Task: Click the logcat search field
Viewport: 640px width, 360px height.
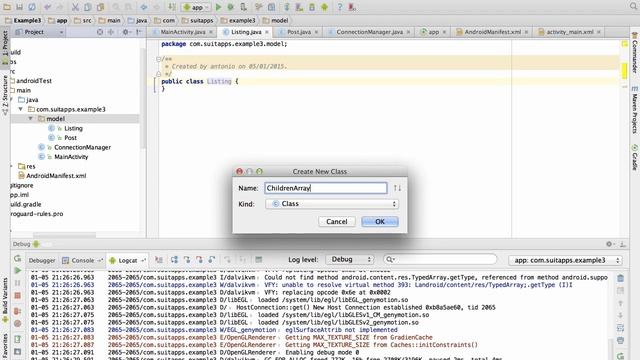Action: tap(440, 260)
